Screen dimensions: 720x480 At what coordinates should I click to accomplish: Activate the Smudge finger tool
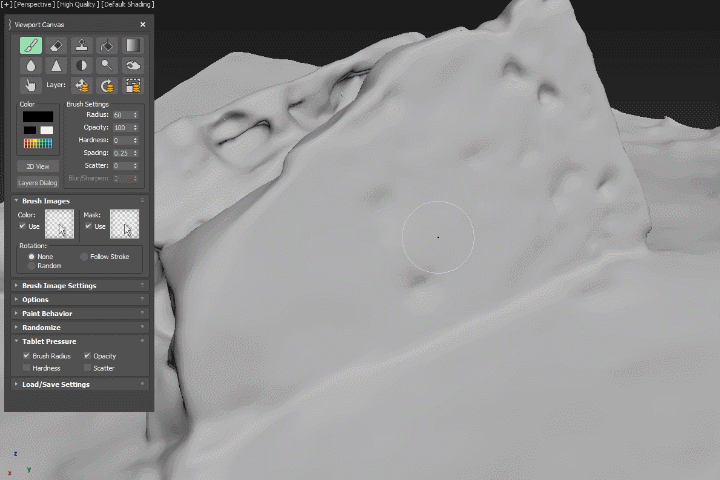click(30, 86)
